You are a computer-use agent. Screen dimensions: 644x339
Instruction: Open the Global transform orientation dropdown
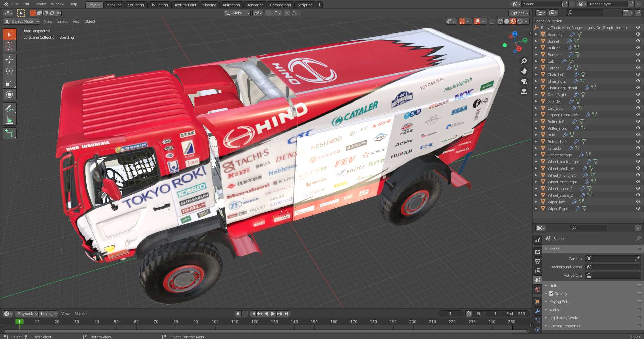point(237,13)
